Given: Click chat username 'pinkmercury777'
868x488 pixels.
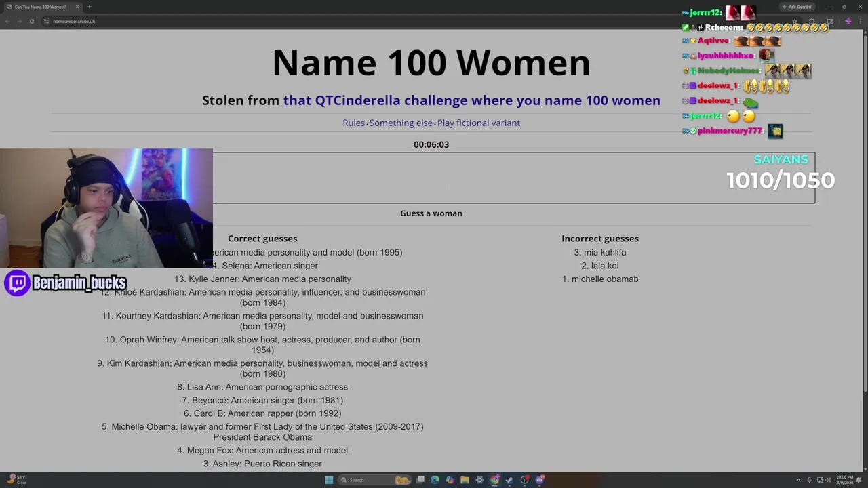Looking at the screenshot, I should pos(730,131).
